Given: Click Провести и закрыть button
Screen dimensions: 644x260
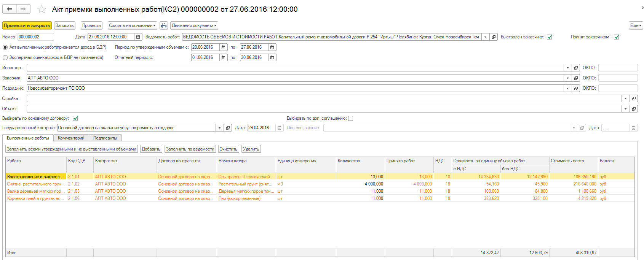Looking at the screenshot, I should click(27, 25).
